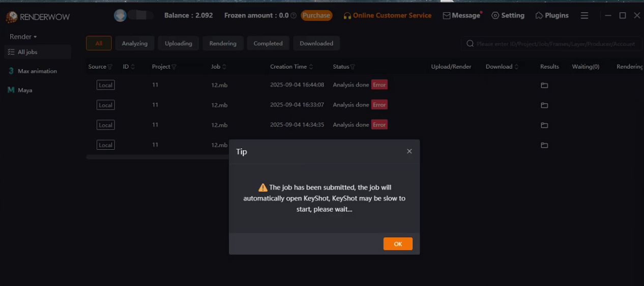Image resolution: width=644 pixels, height=286 pixels.
Task: Open Online Customer Service
Action: [388, 16]
